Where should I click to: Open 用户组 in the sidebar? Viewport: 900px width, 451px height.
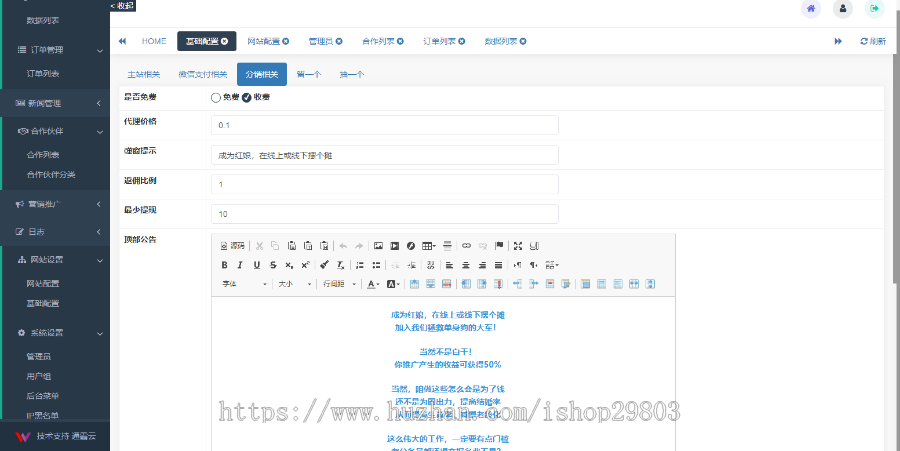(x=39, y=376)
